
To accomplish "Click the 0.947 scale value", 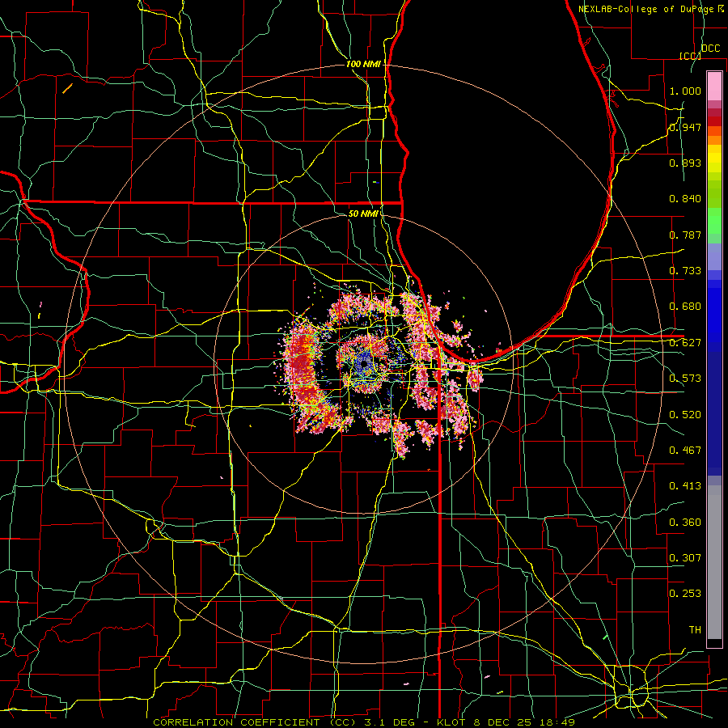I will (685, 127).
